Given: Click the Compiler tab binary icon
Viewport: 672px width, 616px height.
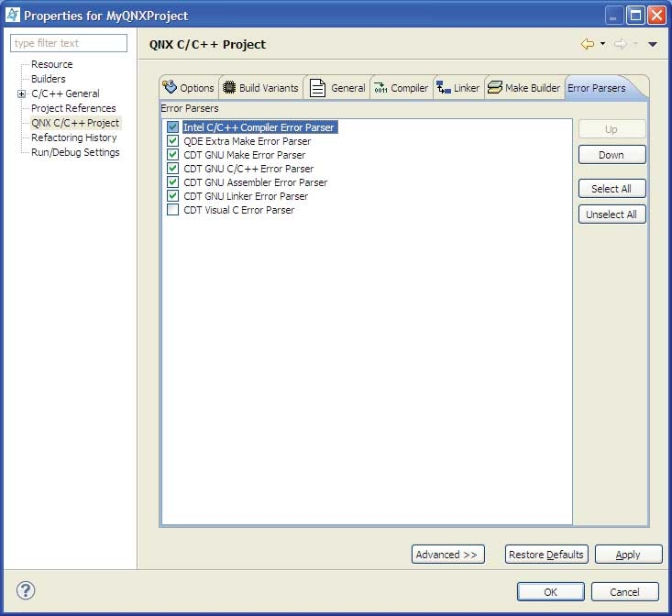Looking at the screenshot, I should [380, 88].
